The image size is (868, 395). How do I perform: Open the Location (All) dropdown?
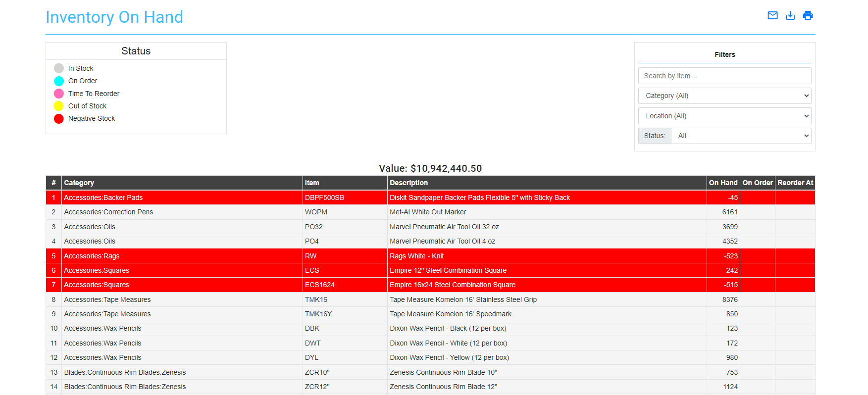[x=724, y=116]
